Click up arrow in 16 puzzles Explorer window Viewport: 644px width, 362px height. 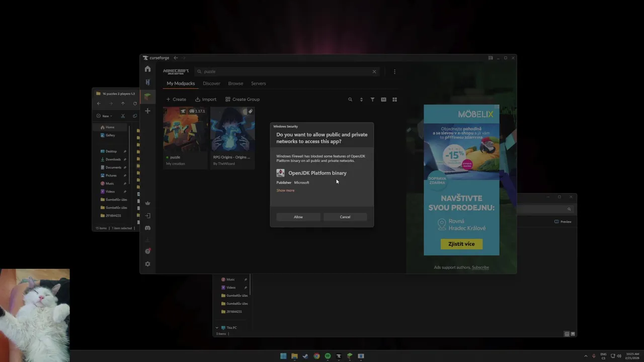click(x=123, y=104)
